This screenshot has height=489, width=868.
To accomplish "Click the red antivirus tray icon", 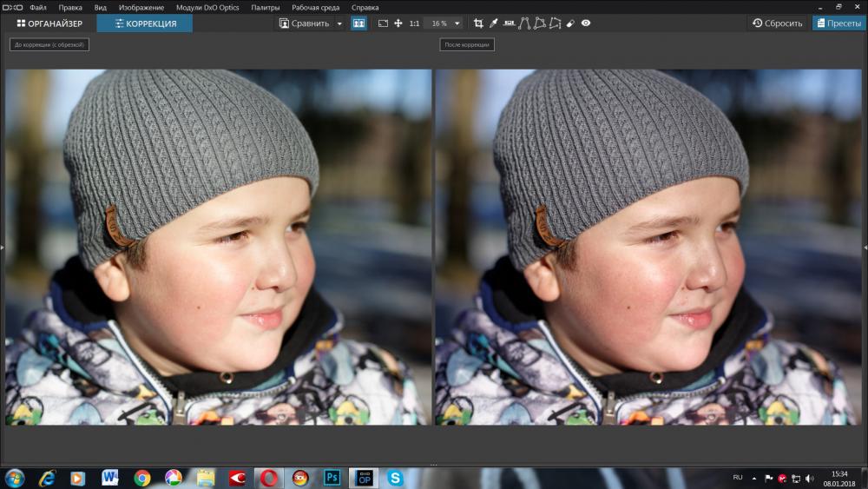I will coord(782,479).
